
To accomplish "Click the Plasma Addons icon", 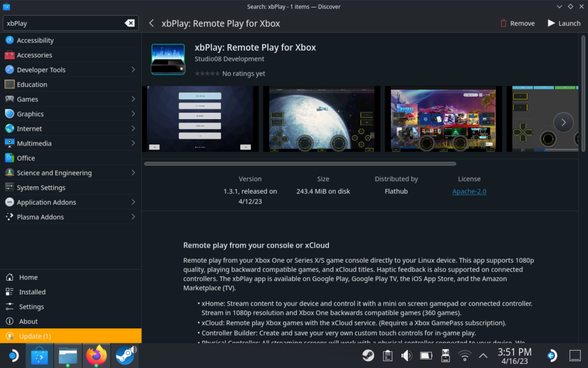I will 9,217.
